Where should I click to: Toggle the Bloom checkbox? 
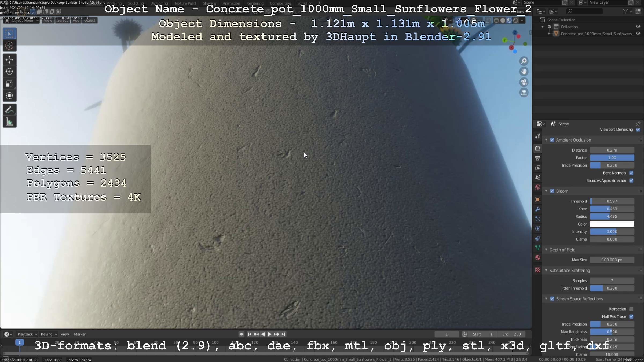pos(552,191)
